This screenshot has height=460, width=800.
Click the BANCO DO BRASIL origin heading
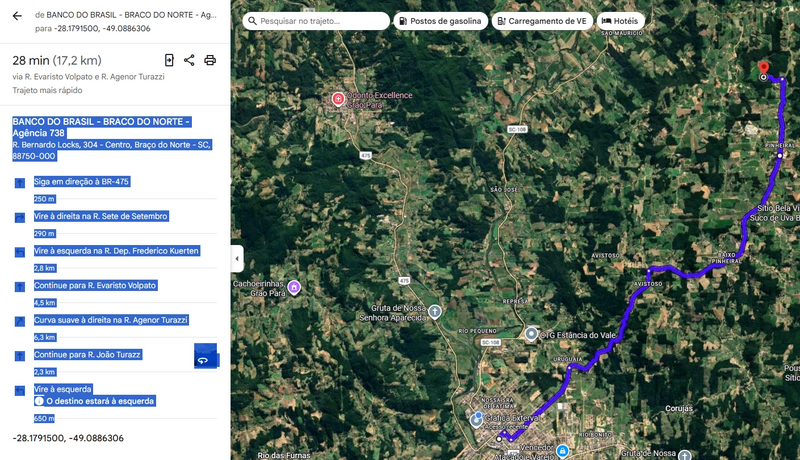coord(100,127)
